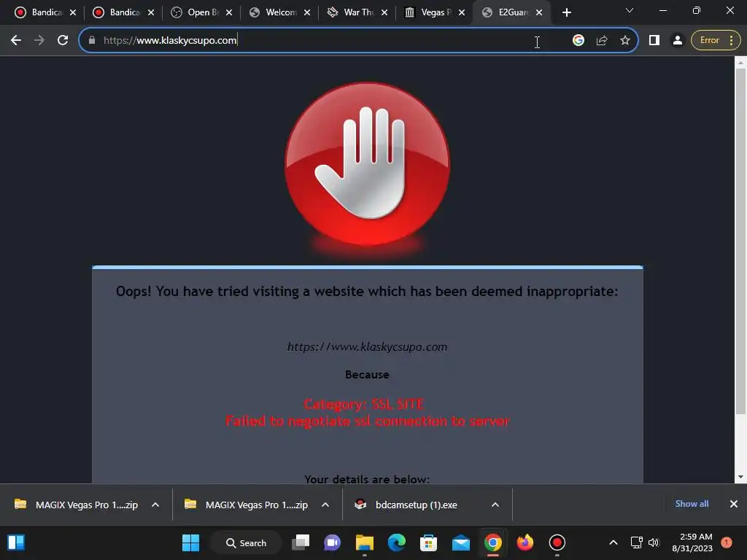The image size is (747, 560).
Task: Close the downloads bar
Action: 734,504
